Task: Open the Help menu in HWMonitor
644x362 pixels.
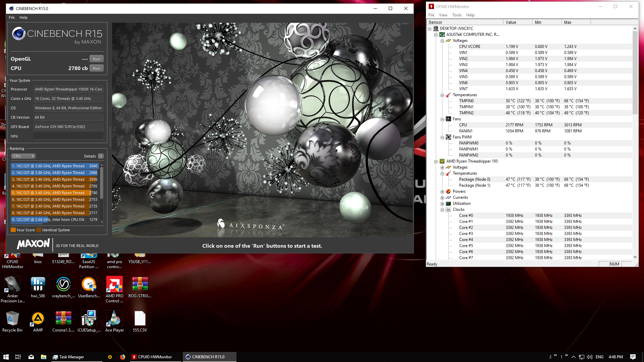Action: tap(470, 15)
